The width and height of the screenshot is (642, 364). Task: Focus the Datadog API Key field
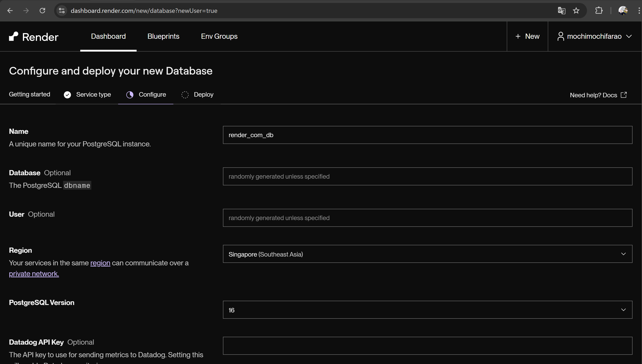pos(427,346)
